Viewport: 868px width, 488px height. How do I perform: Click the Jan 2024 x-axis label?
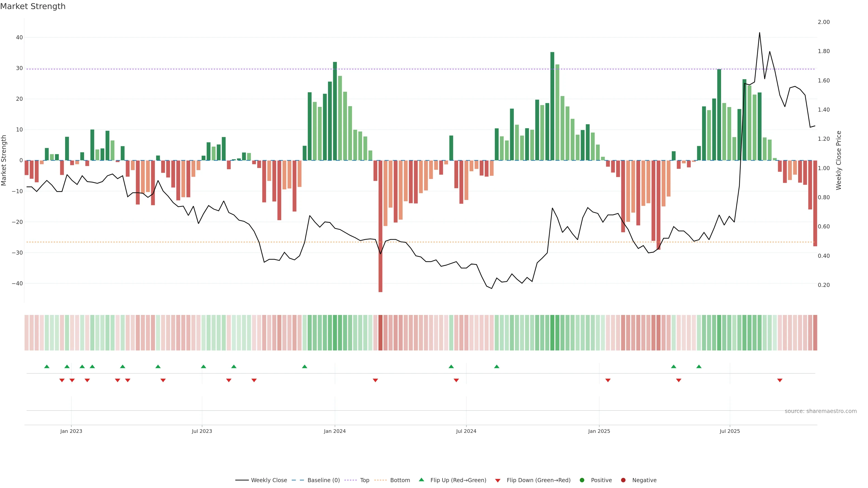(x=335, y=431)
